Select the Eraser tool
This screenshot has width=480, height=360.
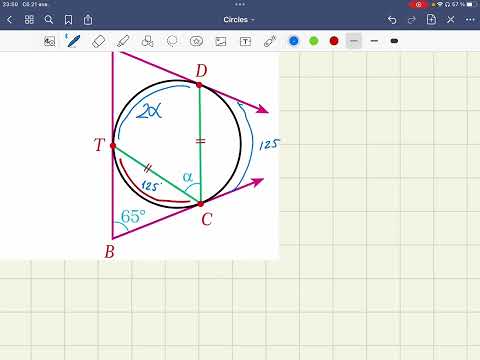[98, 41]
